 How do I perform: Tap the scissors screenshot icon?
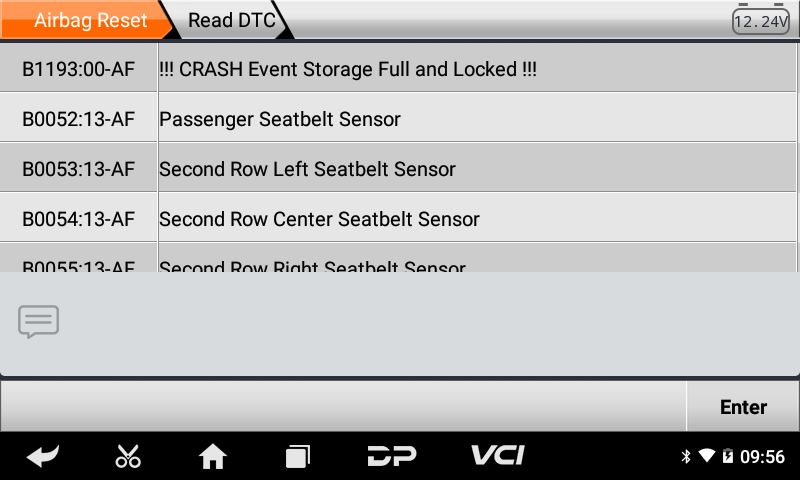128,457
